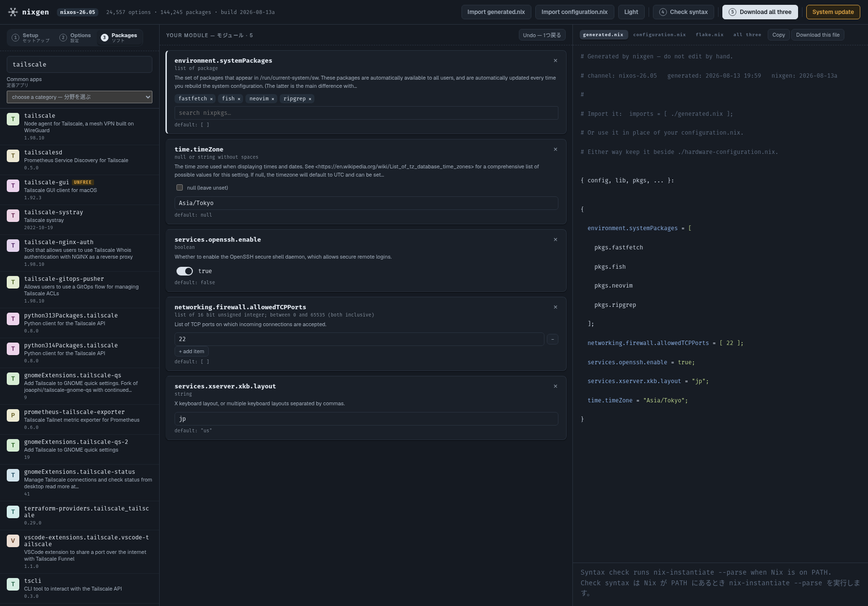This screenshot has width=868, height=606.
Task: Remove the environment.systemPackages option card
Action: coord(556,61)
